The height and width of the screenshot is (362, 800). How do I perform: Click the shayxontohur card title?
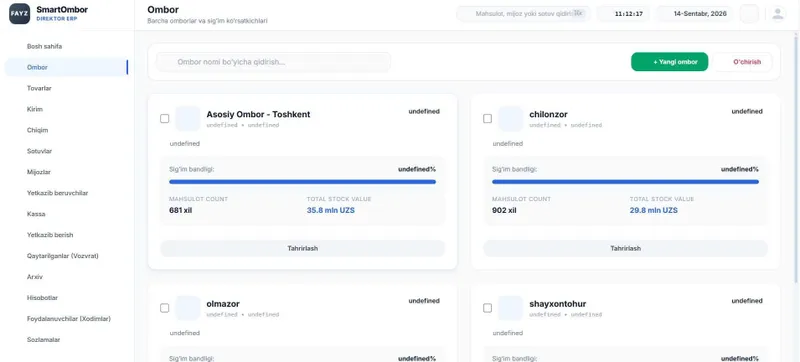558,304
